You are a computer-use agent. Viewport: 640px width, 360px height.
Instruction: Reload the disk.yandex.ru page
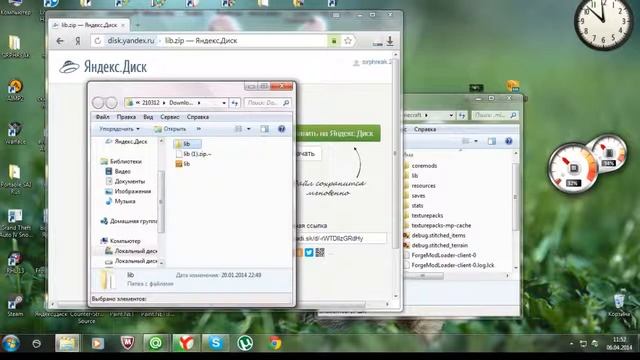97,41
